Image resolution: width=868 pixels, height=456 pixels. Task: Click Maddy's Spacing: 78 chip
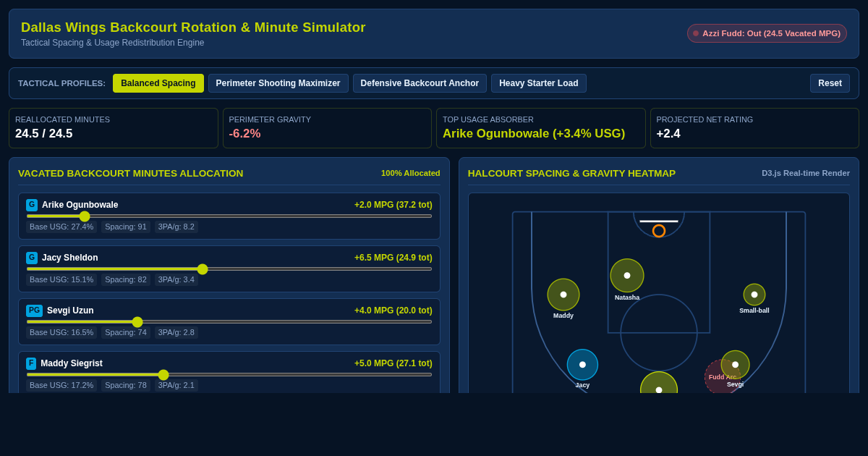(x=126, y=385)
